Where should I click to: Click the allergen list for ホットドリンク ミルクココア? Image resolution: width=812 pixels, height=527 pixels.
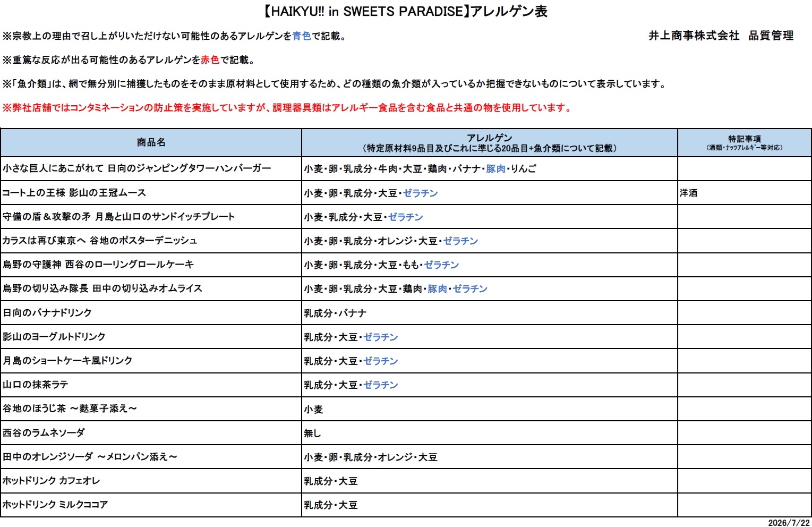[331, 505]
